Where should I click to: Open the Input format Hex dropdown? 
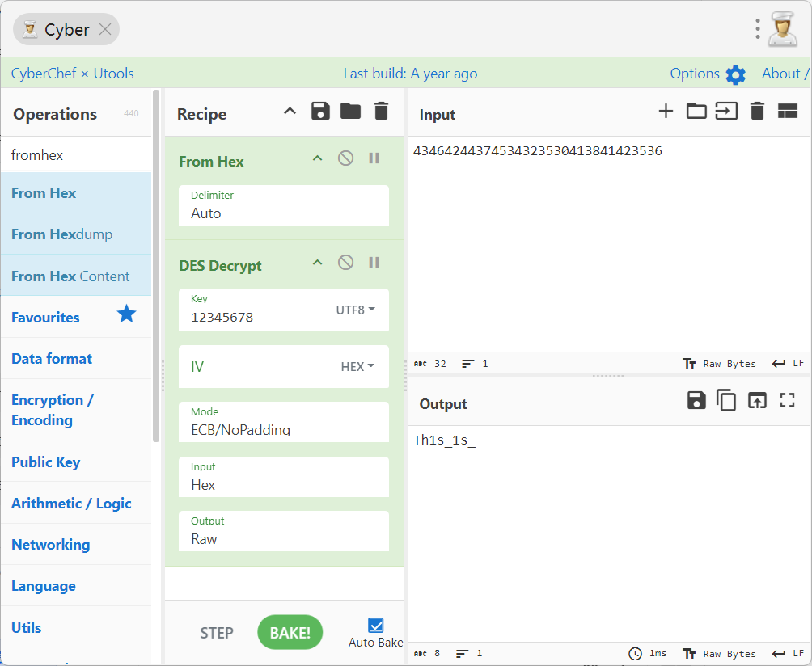[x=284, y=477]
